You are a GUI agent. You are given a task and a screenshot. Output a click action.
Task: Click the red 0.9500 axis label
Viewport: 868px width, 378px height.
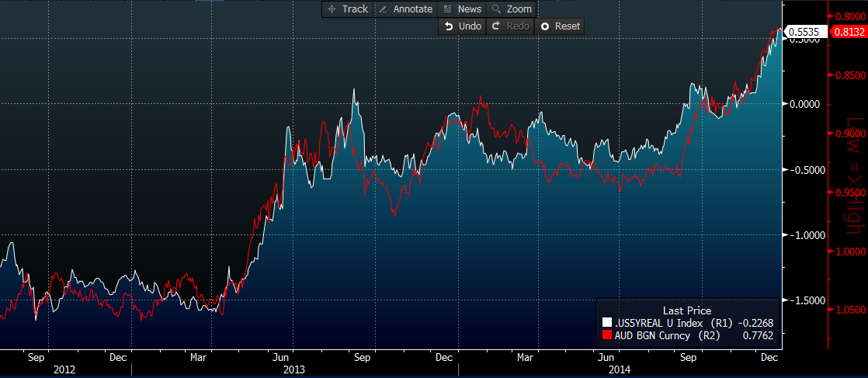[x=849, y=192]
